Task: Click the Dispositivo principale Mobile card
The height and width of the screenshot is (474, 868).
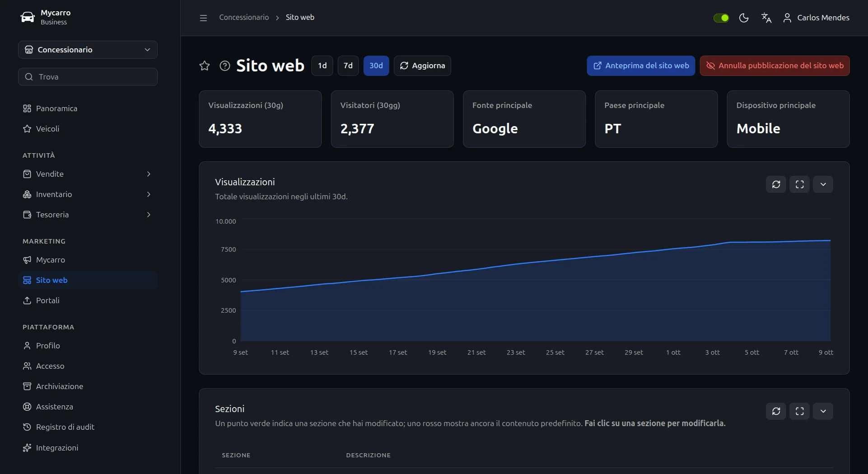Action: click(x=789, y=119)
